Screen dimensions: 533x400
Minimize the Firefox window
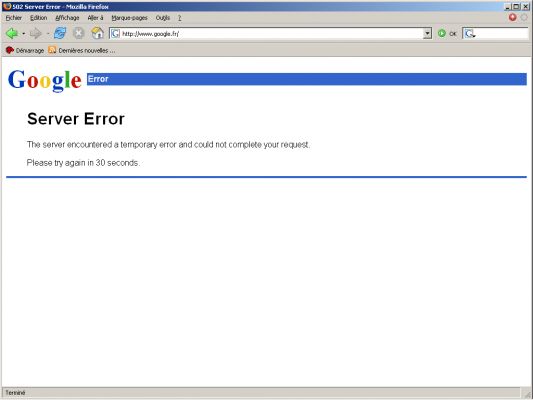pos(508,6)
